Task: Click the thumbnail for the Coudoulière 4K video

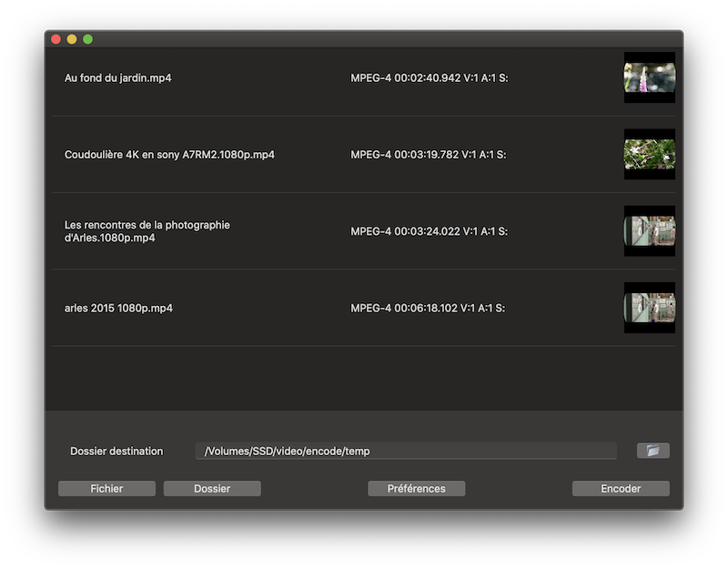Action: point(650,154)
